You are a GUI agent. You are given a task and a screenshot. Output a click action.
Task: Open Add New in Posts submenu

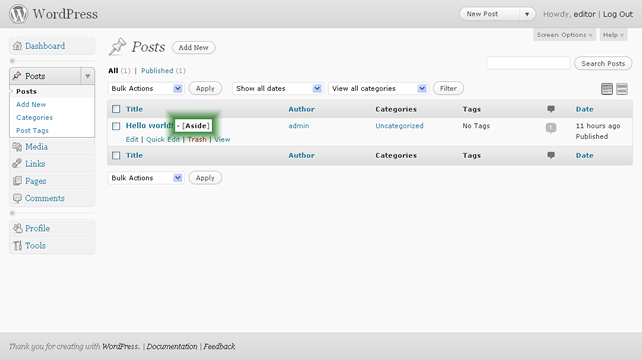31,104
